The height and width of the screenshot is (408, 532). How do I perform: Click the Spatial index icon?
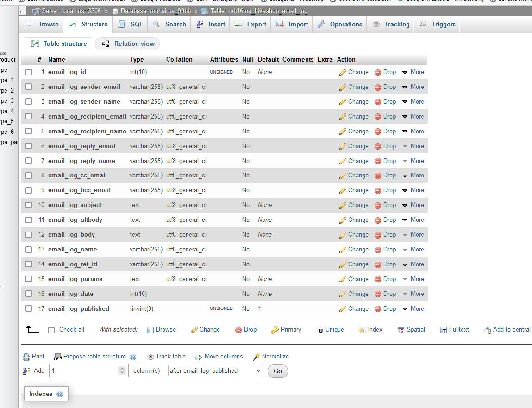pyautogui.click(x=401, y=330)
